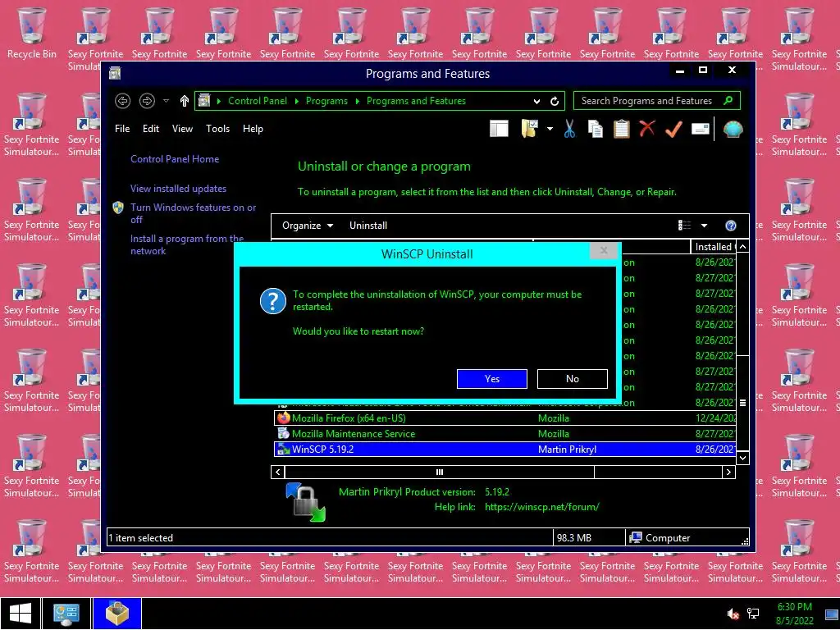The width and height of the screenshot is (840, 630).
Task: Open folder options toolbar icon
Action: [529, 129]
